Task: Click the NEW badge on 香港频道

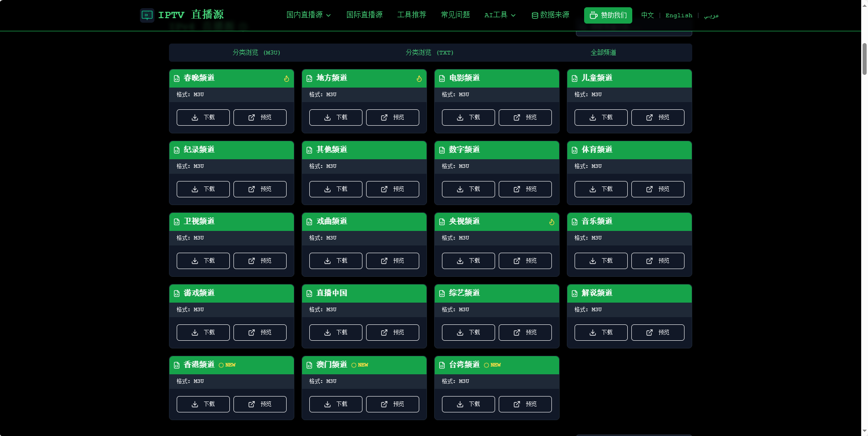Action: [x=228, y=365]
